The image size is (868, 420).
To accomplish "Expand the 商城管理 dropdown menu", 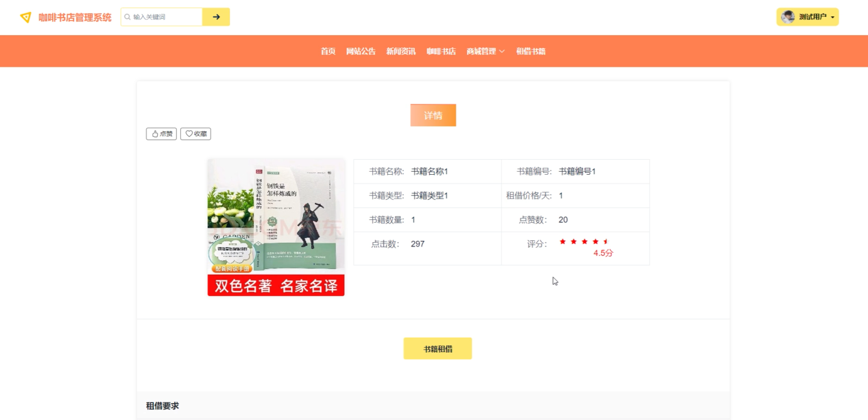I will click(x=486, y=52).
